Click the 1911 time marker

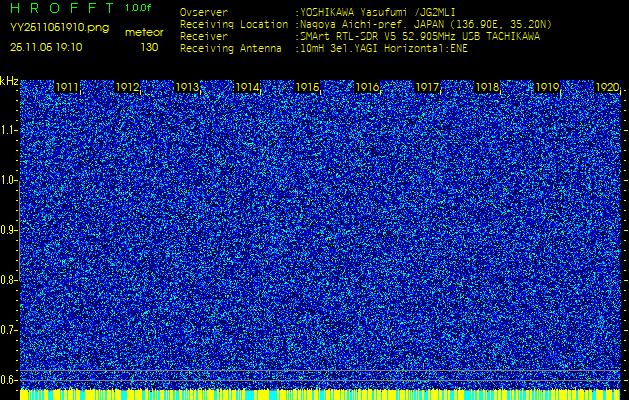[x=67, y=87]
